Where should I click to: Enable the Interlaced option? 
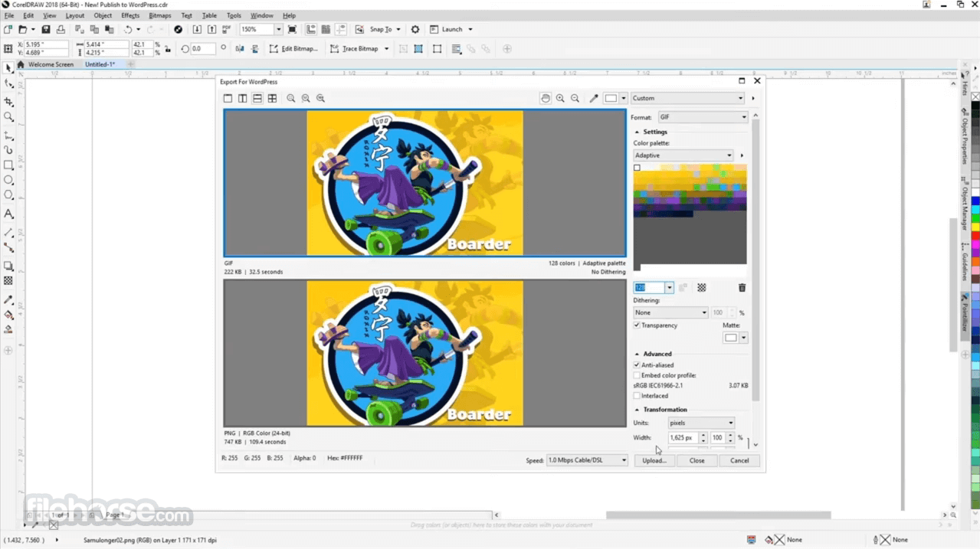coord(637,396)
